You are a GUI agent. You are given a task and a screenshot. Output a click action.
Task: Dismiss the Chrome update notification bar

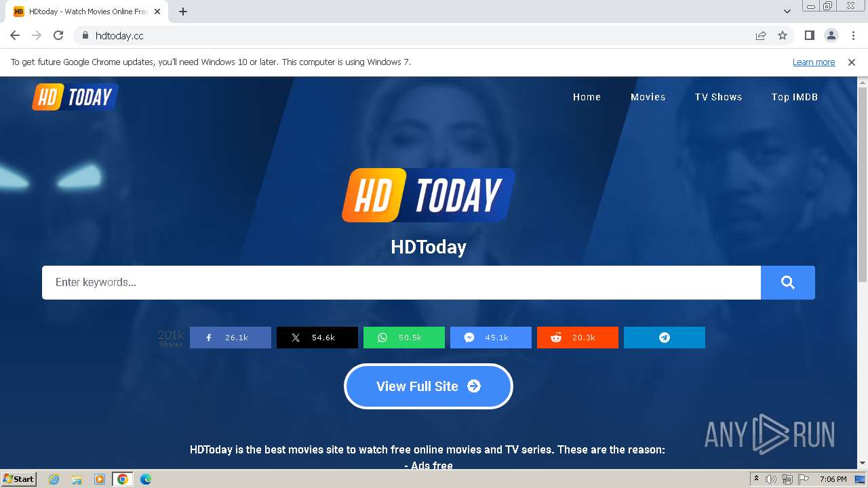click(x=852, y=62)
